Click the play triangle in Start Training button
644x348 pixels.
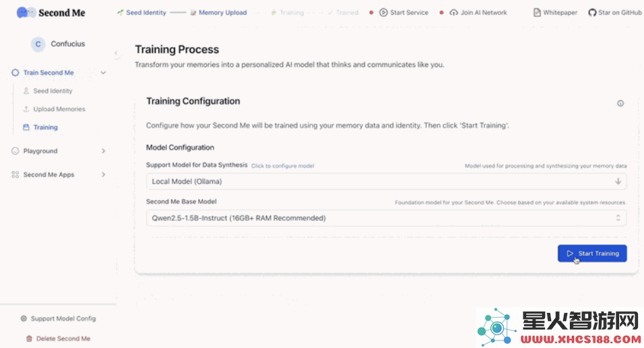pyautogui.click(x=570, y=254)
